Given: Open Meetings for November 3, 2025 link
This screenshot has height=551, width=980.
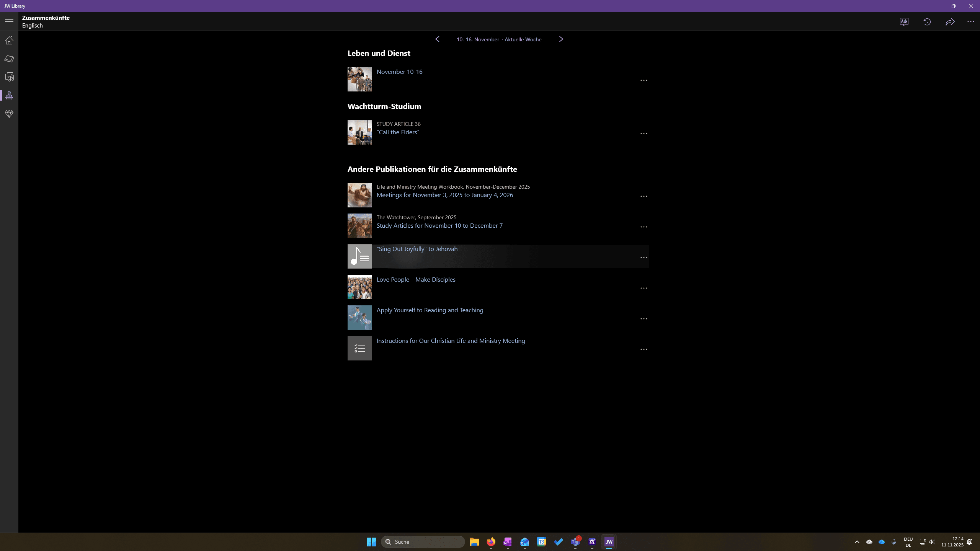Looking at the screenshot, I should click(x=445, y=195).
